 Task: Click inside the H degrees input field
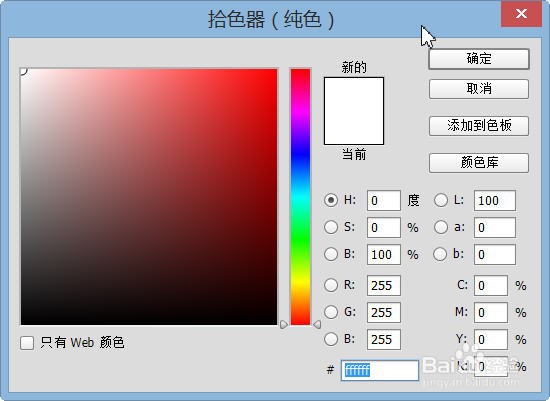384,201
